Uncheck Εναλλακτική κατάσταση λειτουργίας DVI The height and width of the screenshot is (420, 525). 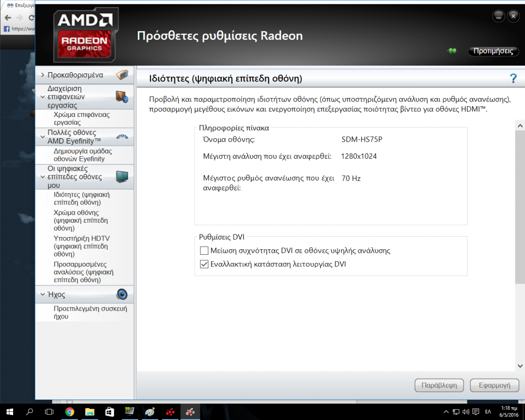pyautogui.click(x=204, y=264)
